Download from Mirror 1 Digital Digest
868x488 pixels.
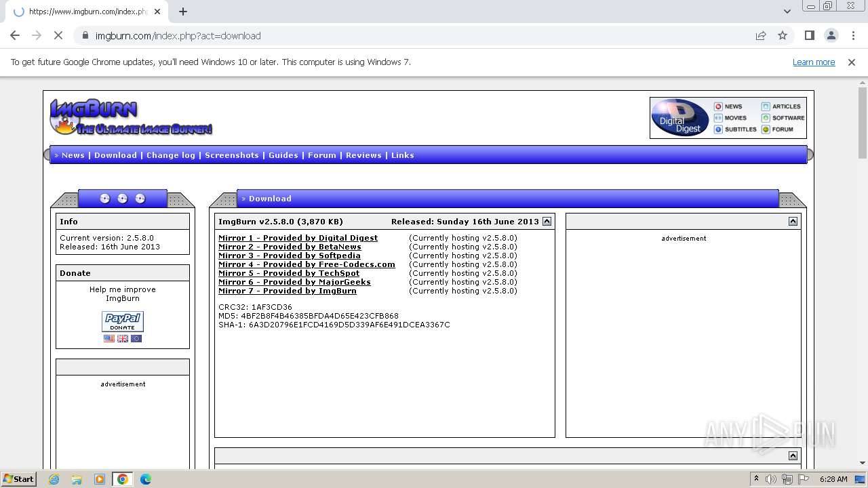[x=298, y=238]
